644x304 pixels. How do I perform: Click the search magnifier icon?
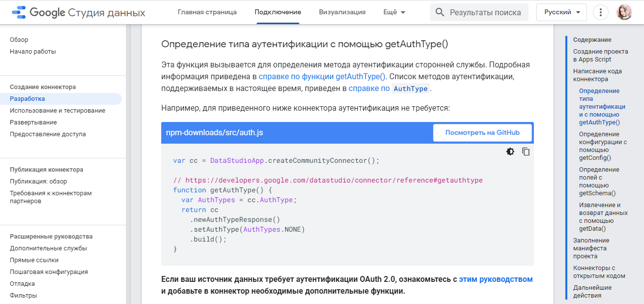tap(440, 12)
